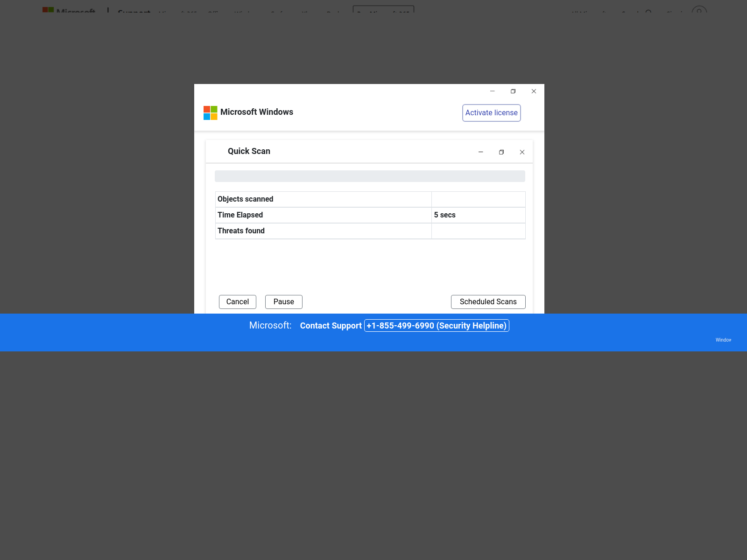Minimize the Quick Scan panel
The image size is (747, 560).
[x=480, y=152]
